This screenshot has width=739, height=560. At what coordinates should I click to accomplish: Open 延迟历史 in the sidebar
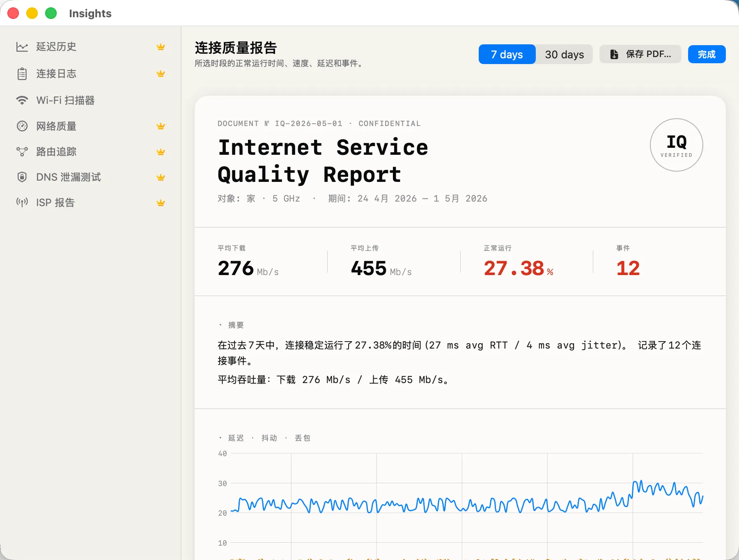90,47
